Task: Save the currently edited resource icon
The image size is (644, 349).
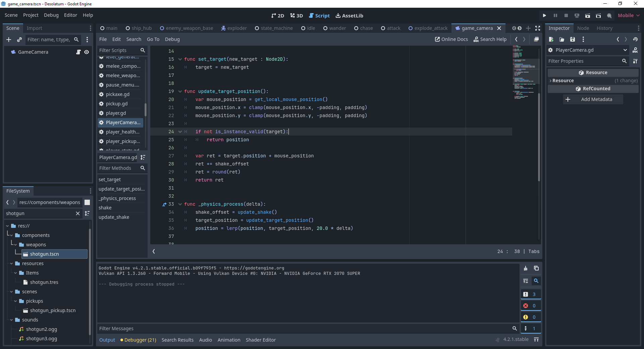Action: [x=573, y=39]
